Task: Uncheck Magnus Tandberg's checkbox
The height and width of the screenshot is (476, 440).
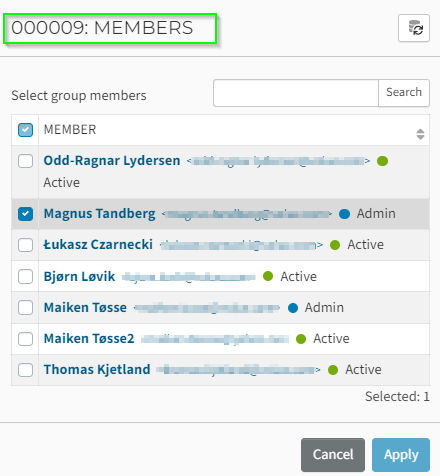Action: [26, 214]
